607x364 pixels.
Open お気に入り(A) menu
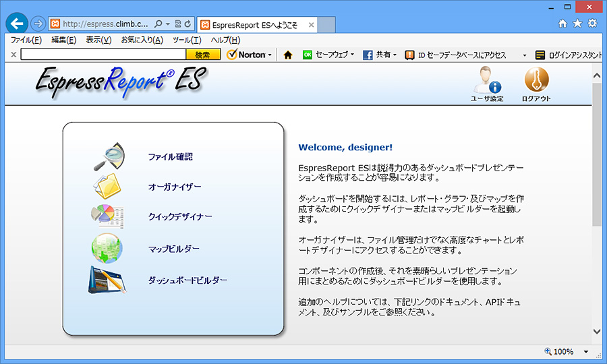[x=142, y=40]
